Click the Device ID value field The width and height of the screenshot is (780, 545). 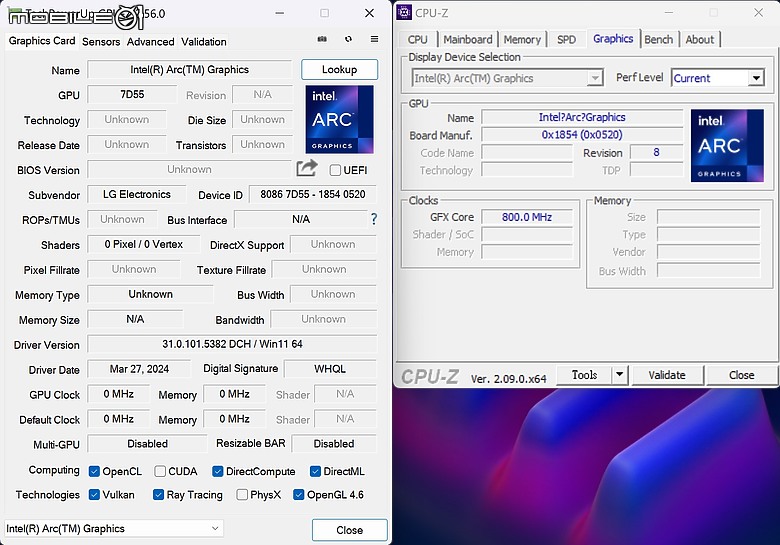pyautogui.click(x=312, y=194)
